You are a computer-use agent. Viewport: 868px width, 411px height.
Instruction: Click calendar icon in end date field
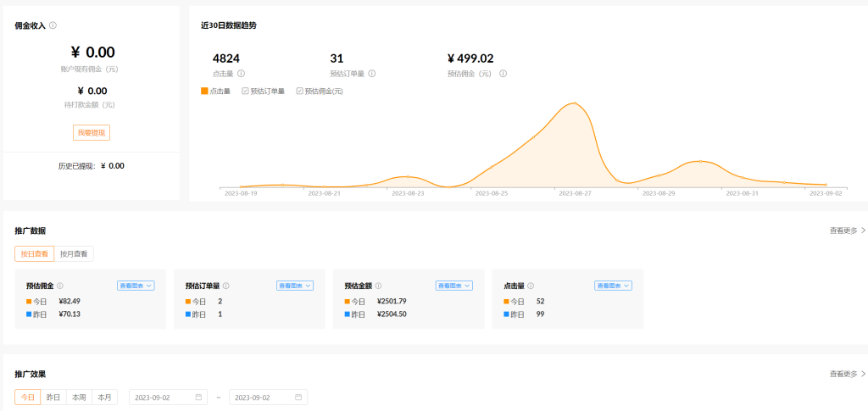tap(298, 397)
